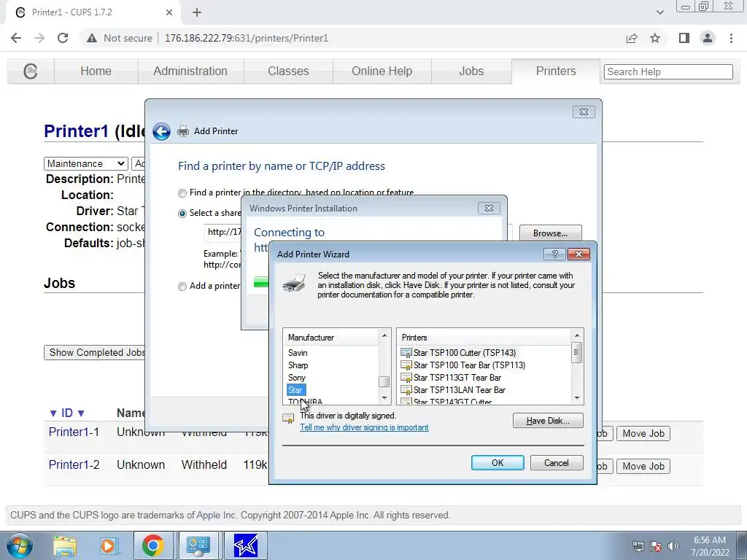Click OK in Add Printer Wizard
Viewport: 747px width, 560px height.
click(x=498, y=463)
